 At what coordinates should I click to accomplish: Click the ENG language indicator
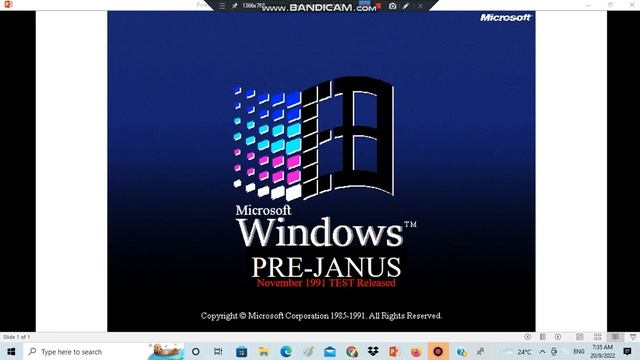579,351
